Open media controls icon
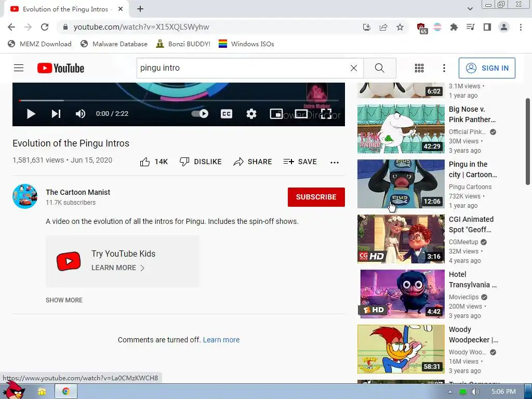The image size is (532, 399). (471, 27)
